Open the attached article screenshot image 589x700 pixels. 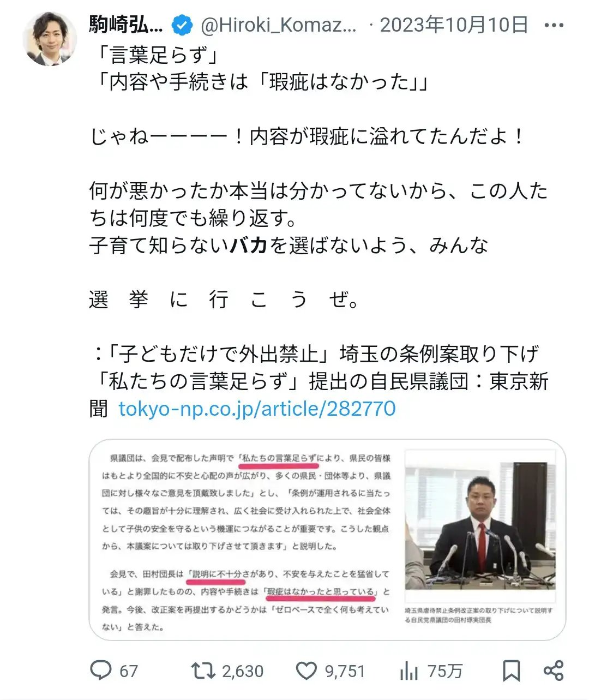tap(327, 540)
